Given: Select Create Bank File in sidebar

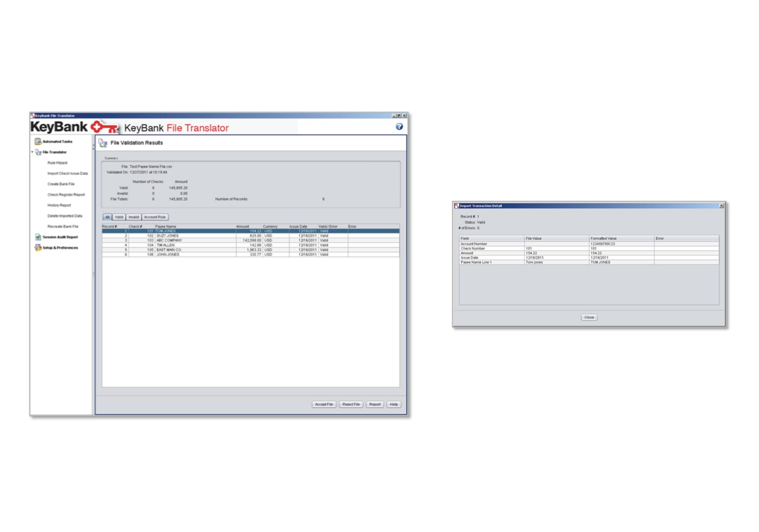Looking at the screenshot, I should tap(61, 184).
